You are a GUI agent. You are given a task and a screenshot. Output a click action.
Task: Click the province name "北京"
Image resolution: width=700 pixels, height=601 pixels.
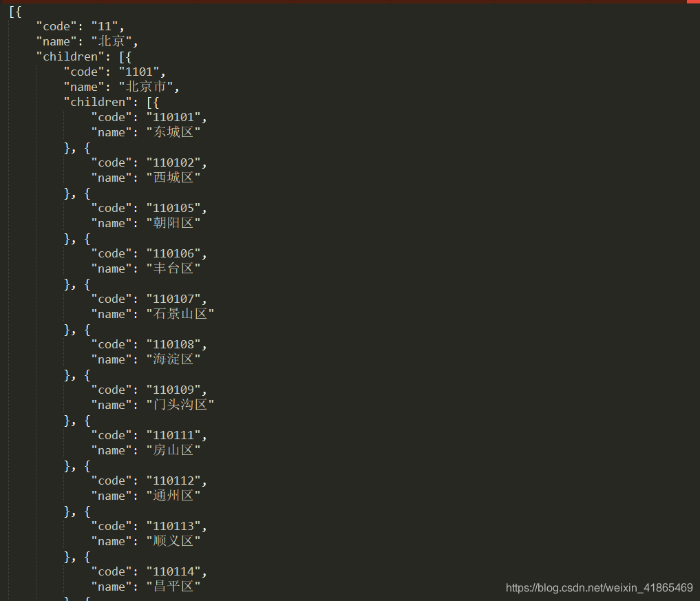coord(112,41)
